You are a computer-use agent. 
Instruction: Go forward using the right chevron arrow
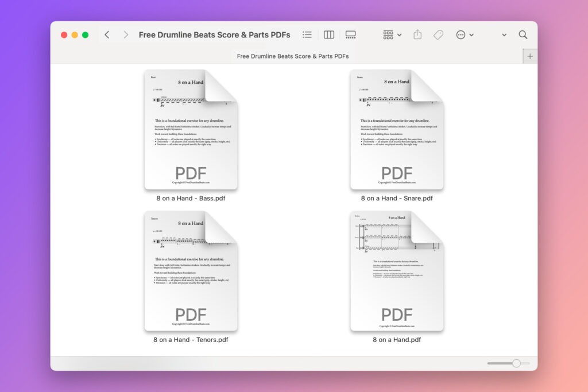(125, 34)
